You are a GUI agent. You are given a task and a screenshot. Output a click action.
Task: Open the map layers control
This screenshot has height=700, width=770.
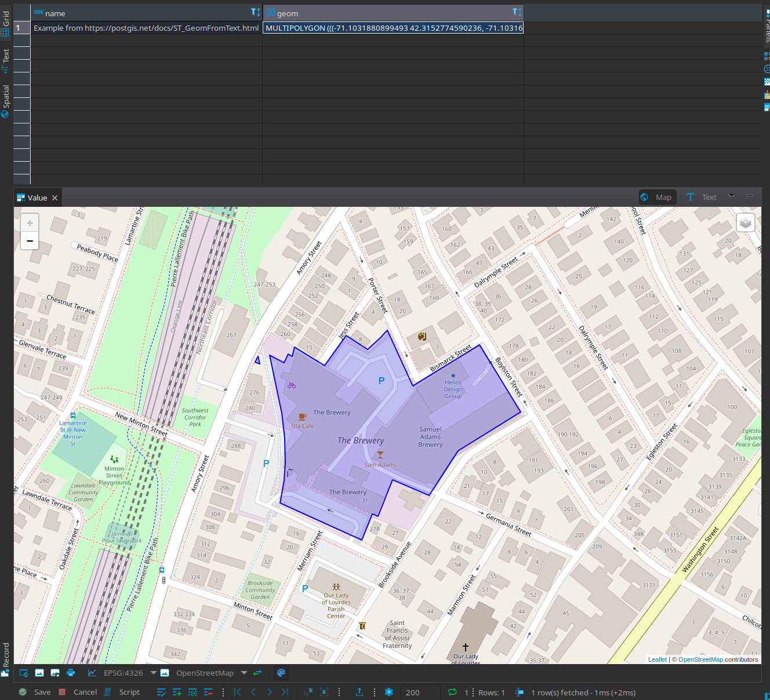click(746, 223)
